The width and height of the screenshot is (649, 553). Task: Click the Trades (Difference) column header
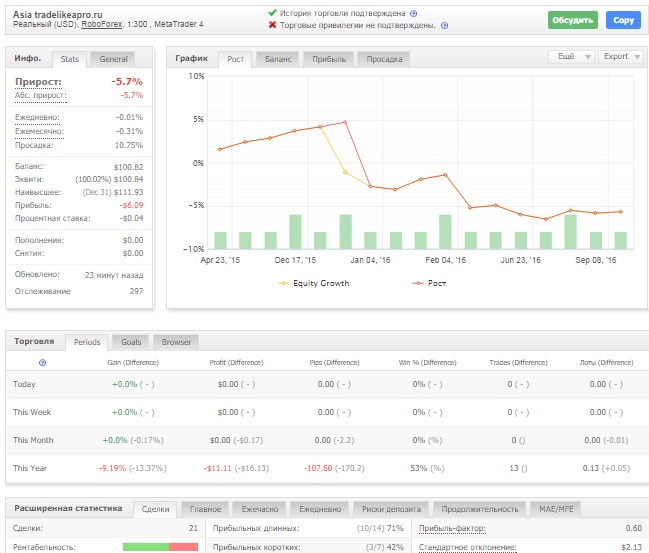tap(518, 363)
